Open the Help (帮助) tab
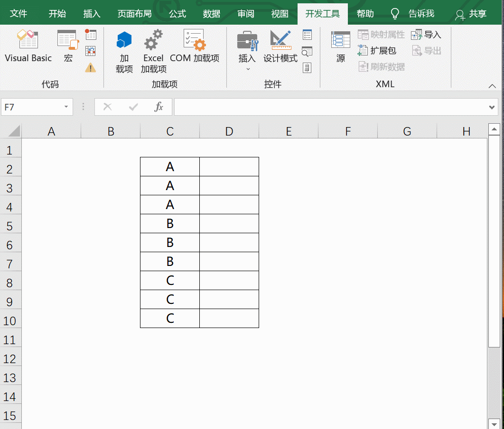 tap(365, 13)
